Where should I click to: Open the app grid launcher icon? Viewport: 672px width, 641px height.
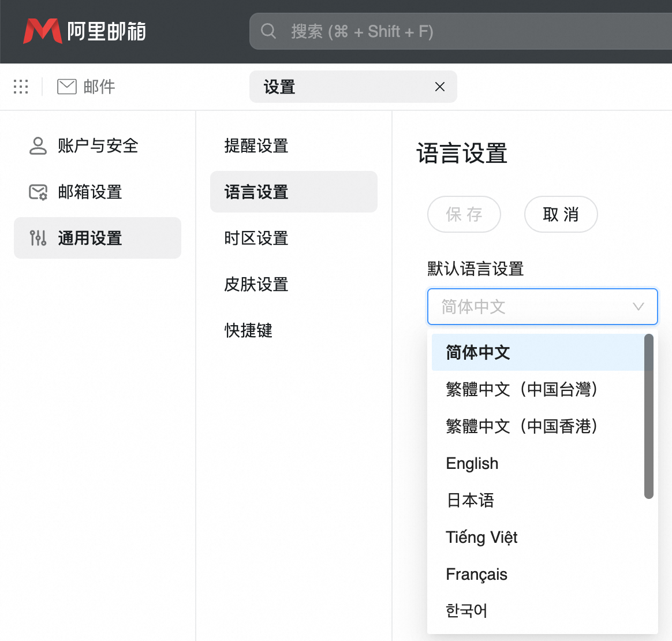21,87
